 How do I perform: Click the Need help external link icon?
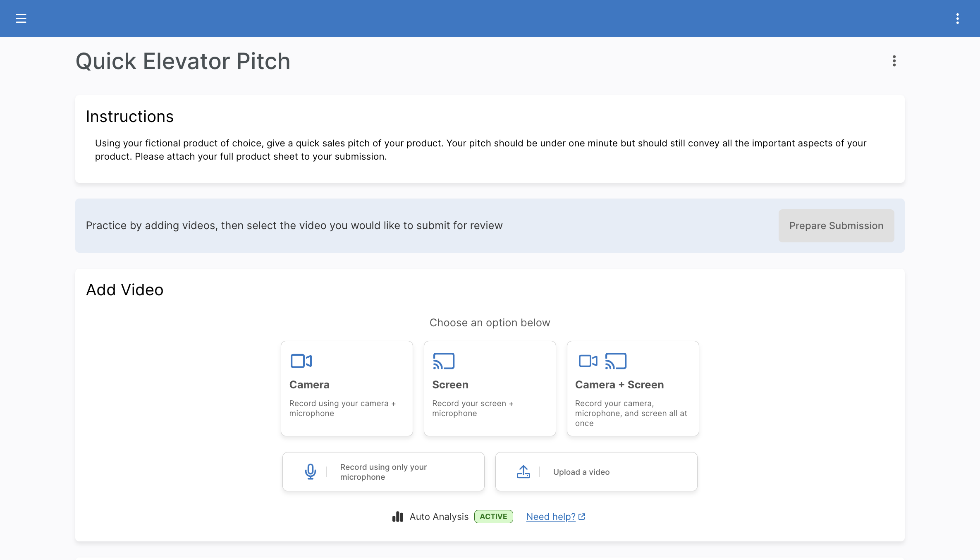(x=582, y=517)
